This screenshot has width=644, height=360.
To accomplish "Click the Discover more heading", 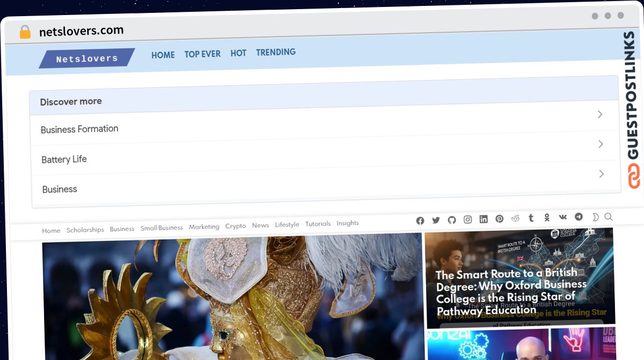I will (71, 102).
